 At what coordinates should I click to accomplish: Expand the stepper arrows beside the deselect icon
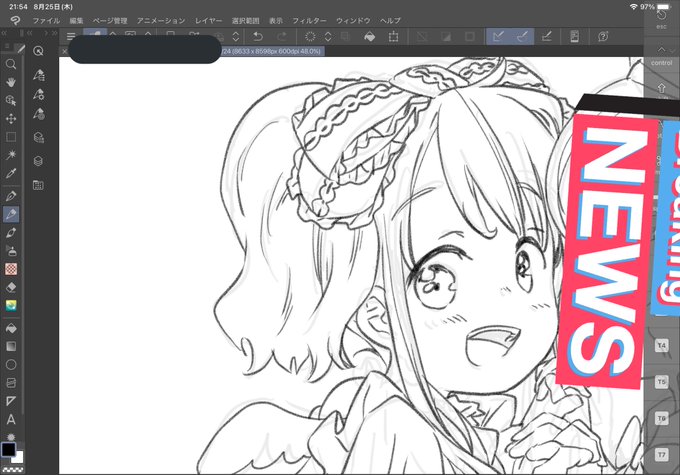pyautogui.click(x=328, y=36)
